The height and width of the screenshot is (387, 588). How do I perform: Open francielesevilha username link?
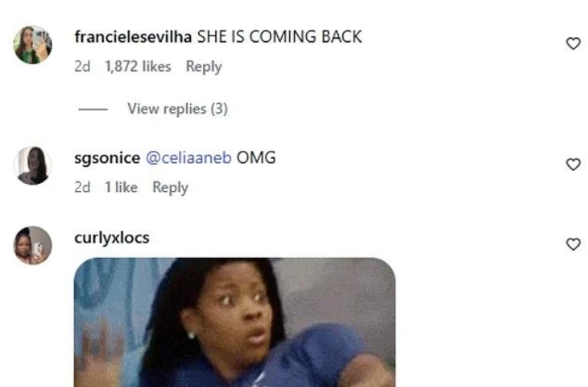pos(133,37)
